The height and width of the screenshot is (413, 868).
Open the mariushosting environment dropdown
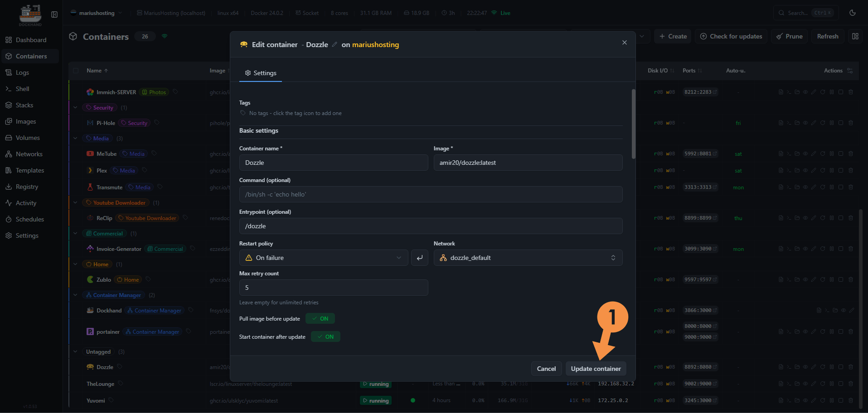[97, 13]
